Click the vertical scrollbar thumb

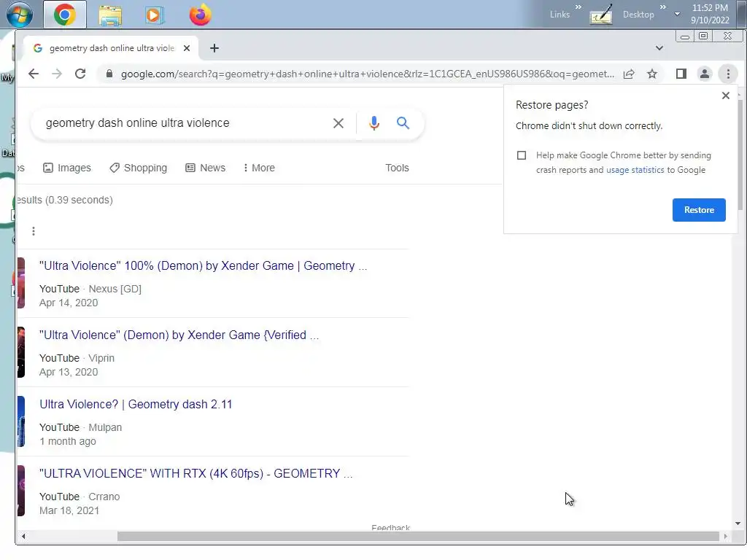tap(740, 155)
